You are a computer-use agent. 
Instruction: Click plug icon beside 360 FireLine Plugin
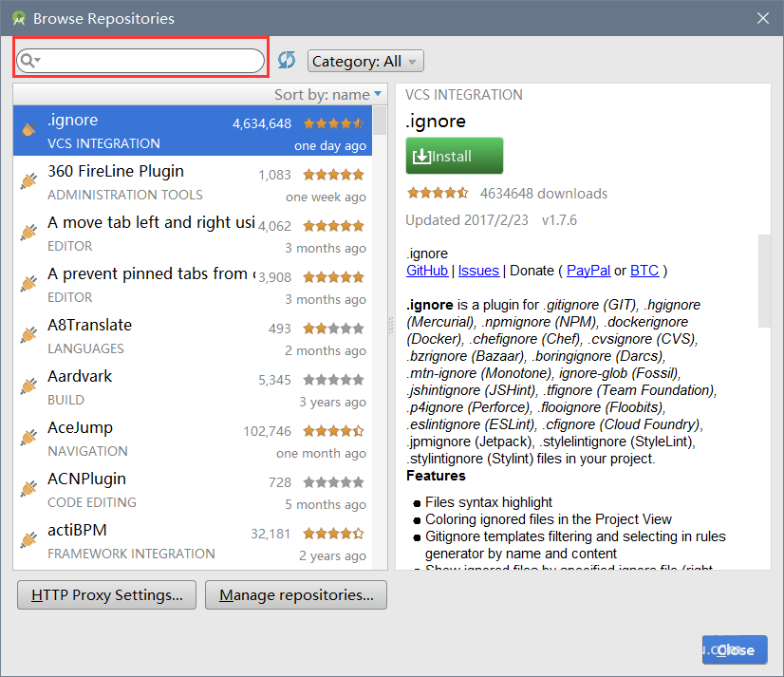point(29,180)
